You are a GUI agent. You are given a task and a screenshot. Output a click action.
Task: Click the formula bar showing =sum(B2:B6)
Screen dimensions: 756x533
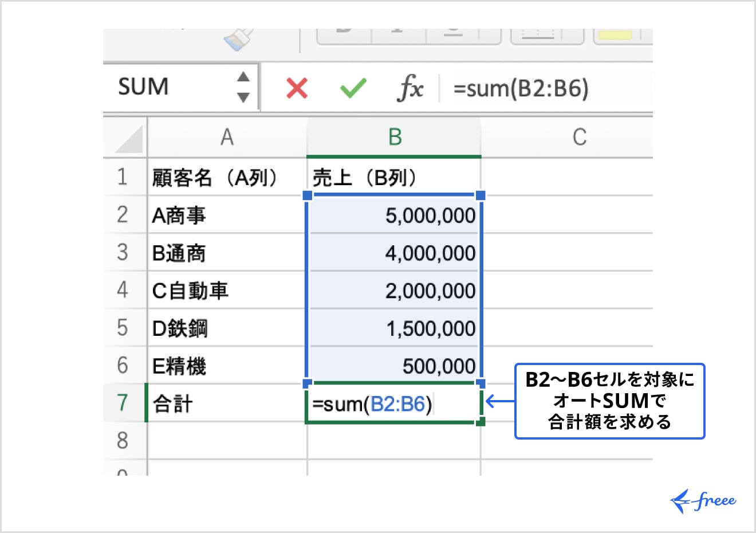533,88
